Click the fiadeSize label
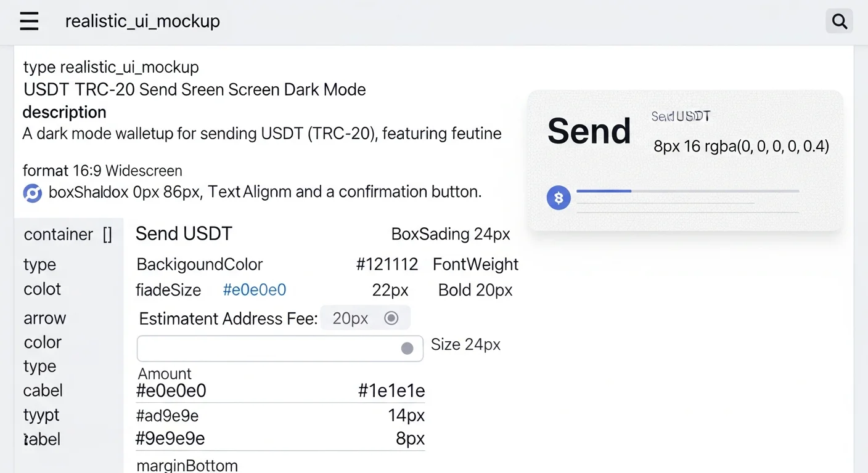 [x=168, y=290]
